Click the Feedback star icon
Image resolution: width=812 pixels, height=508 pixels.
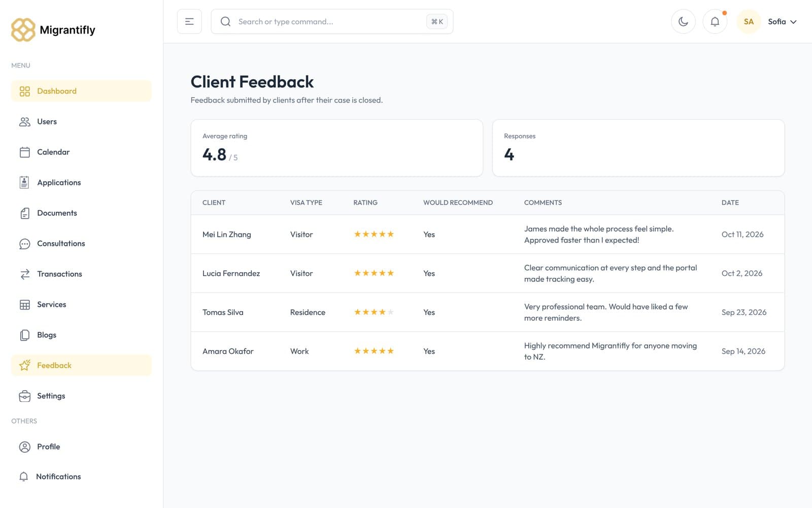click(24, 365)
